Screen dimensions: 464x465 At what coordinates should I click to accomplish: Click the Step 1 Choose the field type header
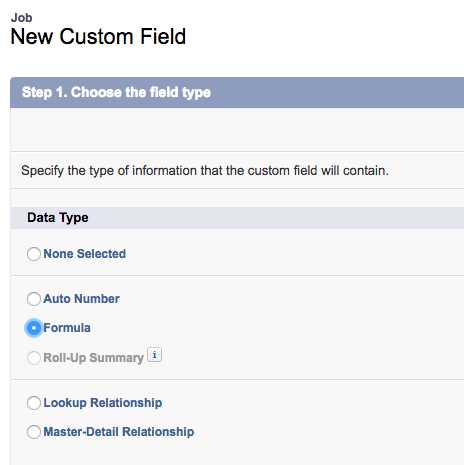(116, 92)
